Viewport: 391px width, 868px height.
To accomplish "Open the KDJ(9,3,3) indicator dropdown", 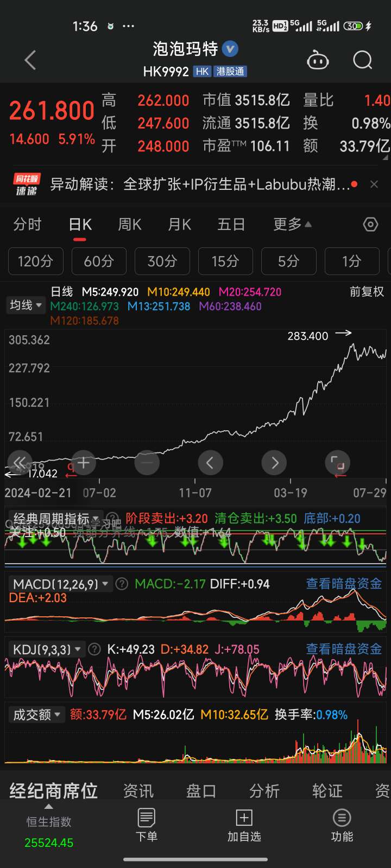I will (47, 649).
